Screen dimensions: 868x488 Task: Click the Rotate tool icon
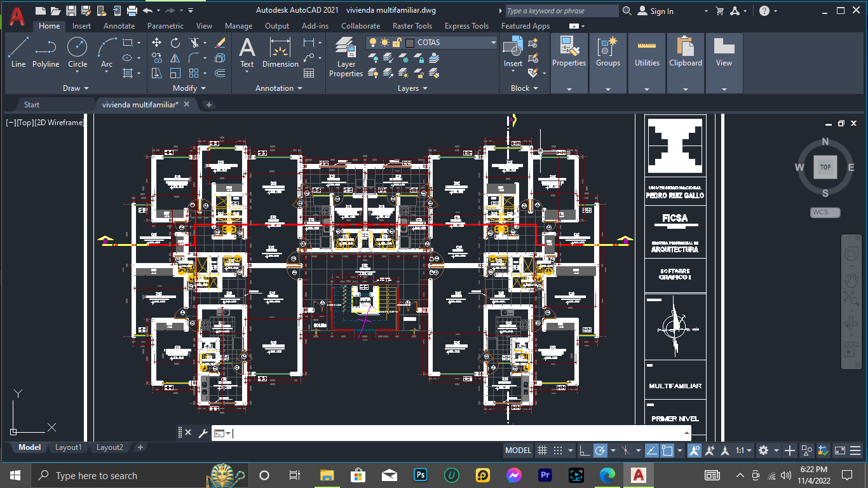pos(175,43)
